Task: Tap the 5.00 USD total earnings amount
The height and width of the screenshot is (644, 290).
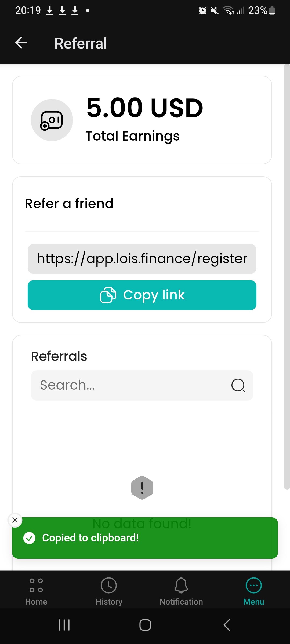Action: [144, 108]
